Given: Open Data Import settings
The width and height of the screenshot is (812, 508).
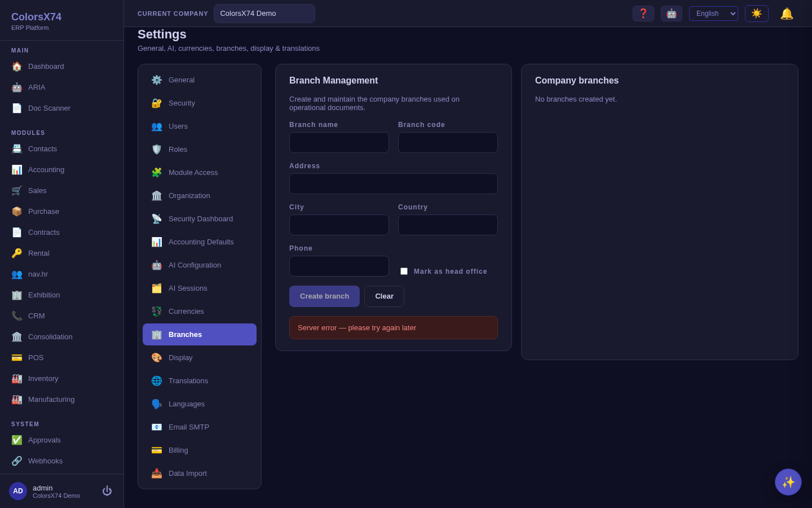Looking at the screenshot, I should 200,474.
